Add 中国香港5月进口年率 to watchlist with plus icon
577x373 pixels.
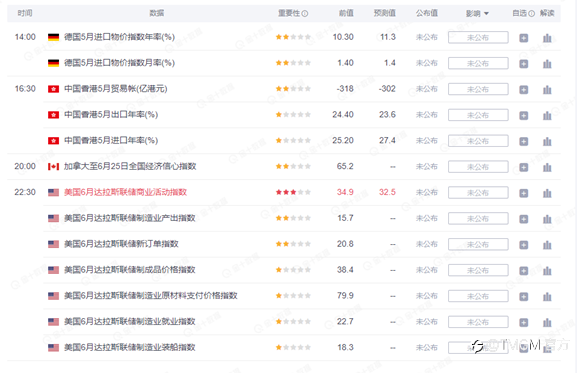click(x=524, y=141)
